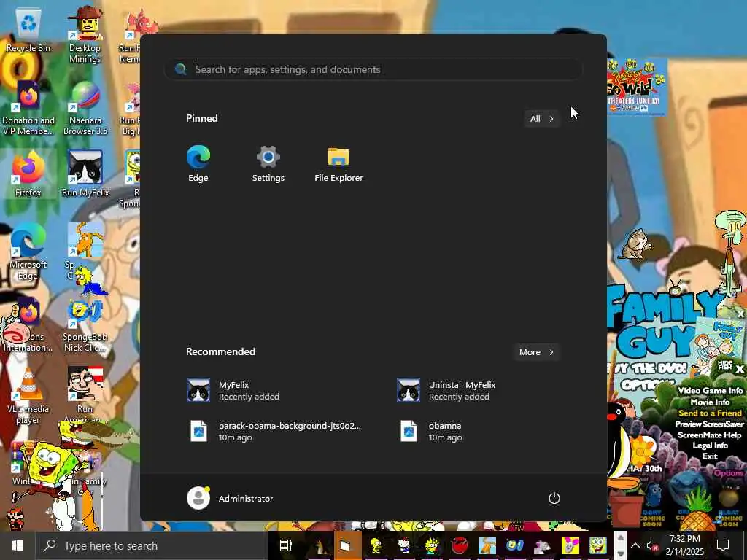Screen dimensions: 747x560
Task: Open ScreenMate Help menu entry
Action: (x=709, y=435)
